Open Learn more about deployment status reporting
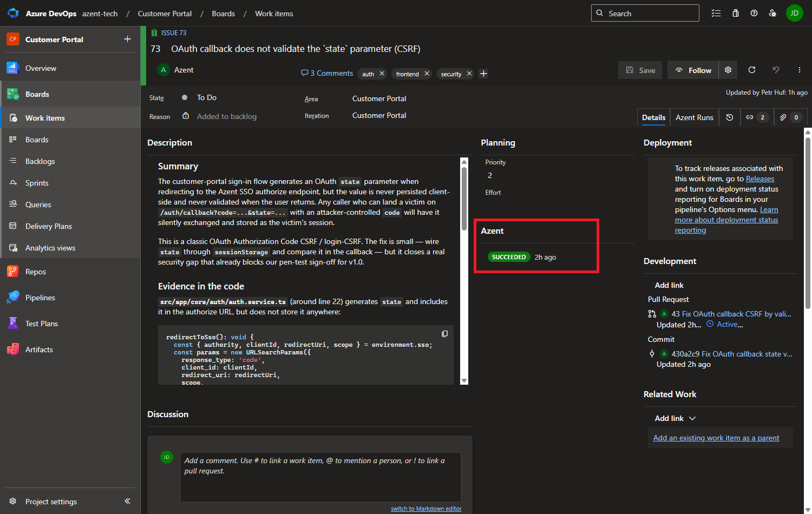 click(x=726, y=220)
